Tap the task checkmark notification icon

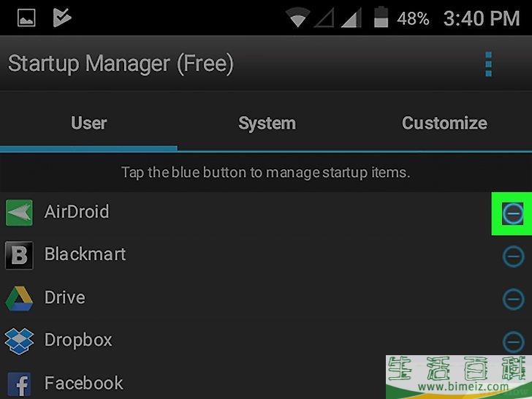click(x=62, y=18)
